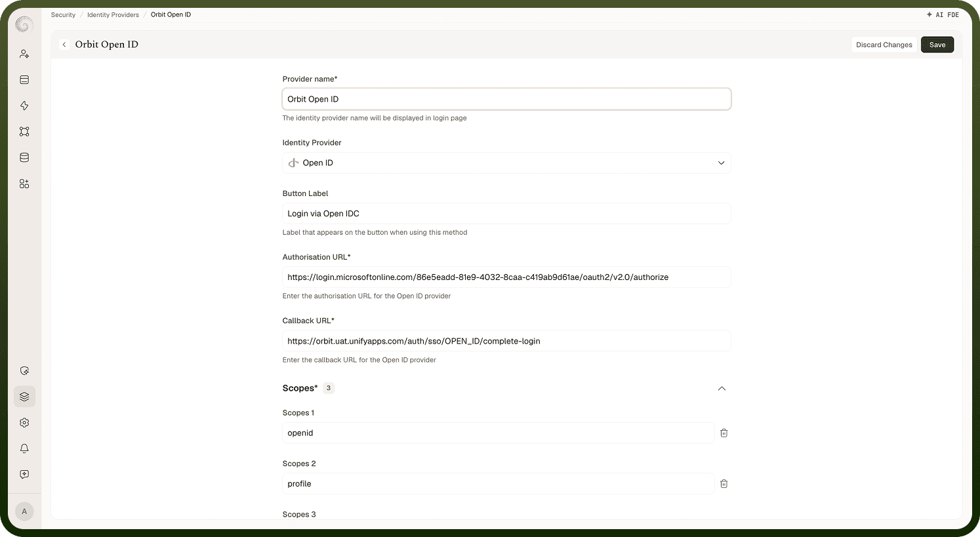Screen dimensions: 980x537
Task: Open the user-with-sparkle icon in the sidebar
Action: point(24,54)
